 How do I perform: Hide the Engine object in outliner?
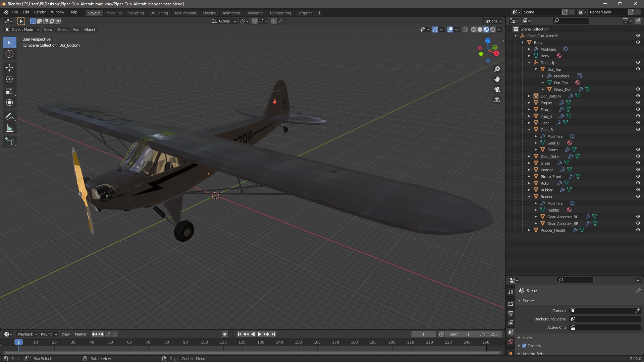click(x=638, y=103)
